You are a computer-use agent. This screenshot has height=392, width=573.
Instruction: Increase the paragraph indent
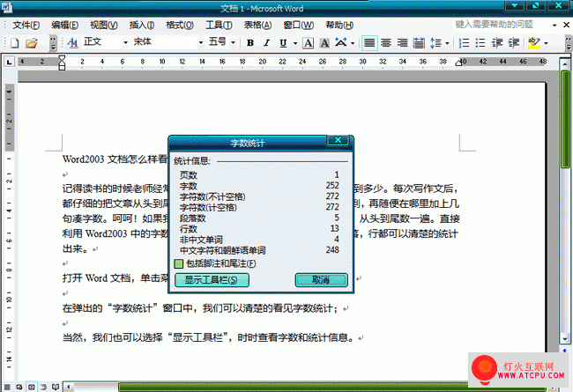(514, 43)
